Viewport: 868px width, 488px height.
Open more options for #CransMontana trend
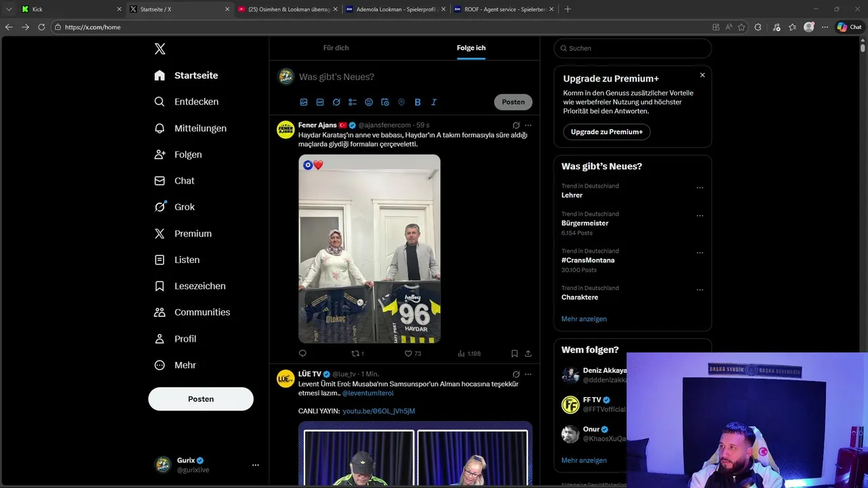click(700, 253)
